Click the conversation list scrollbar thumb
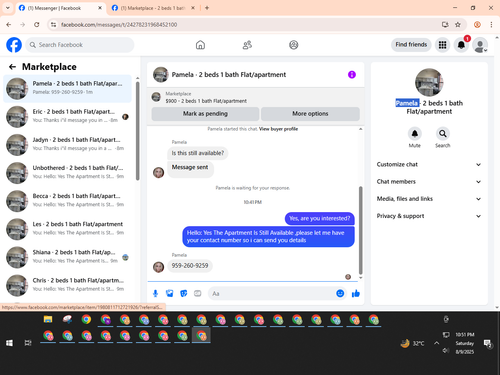The width and height of the screenshot is (500, 375). 137,131
